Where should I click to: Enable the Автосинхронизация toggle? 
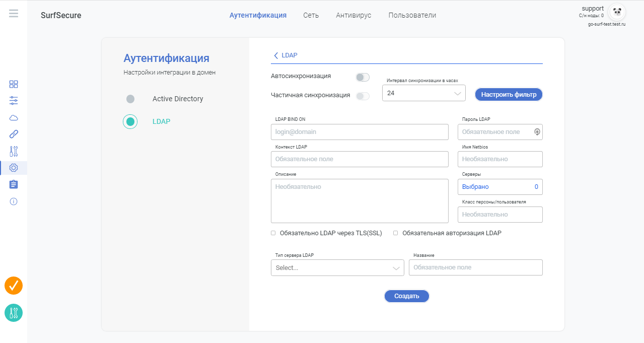click(363, 77)
